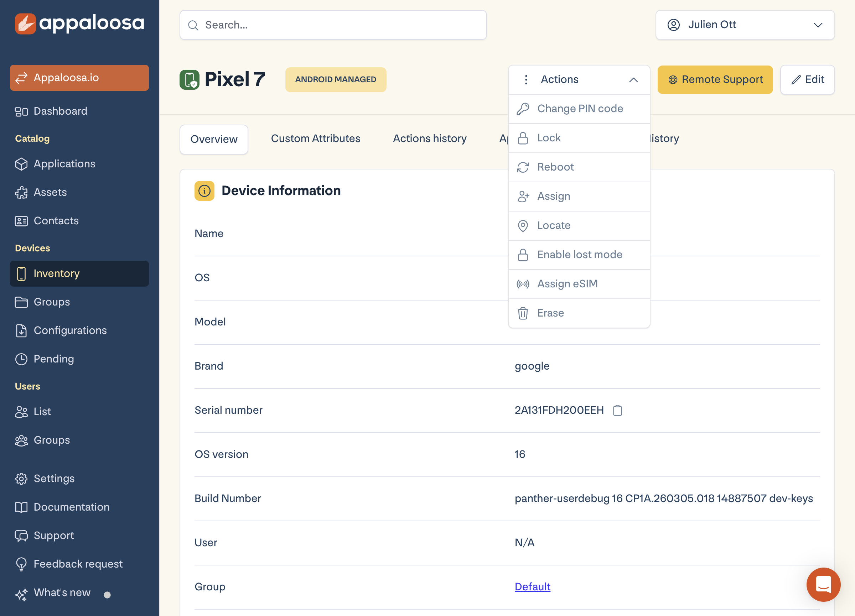Viewport: 855px width, 616px height.
Task: Open Users List in sidebar
Action: pyautogui.click(x=79, y=412)
